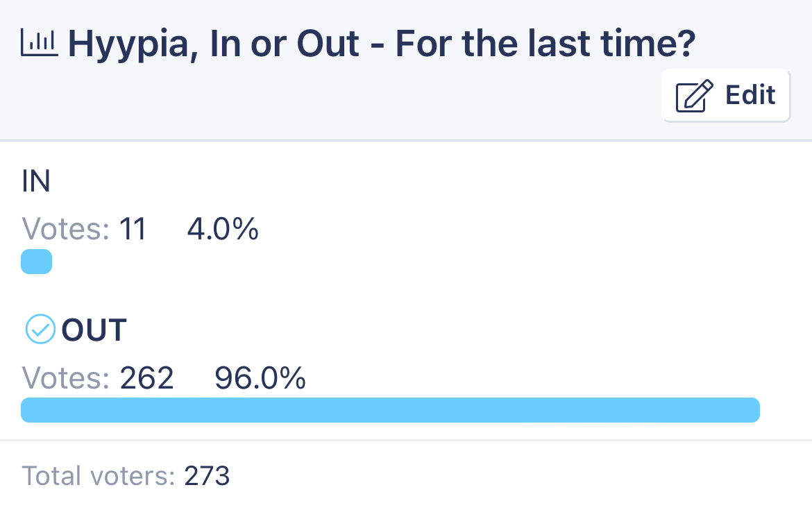Click the 'Votes:' label under OUT
The image size is (812, 510).
pos(65,378)
